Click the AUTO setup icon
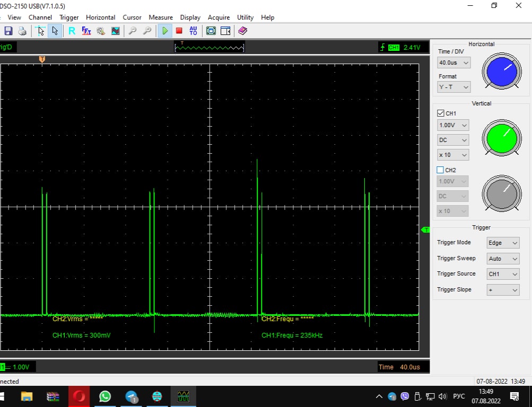Image resolution: width=532 pixels, height=407 pixels. coord(193,31)
